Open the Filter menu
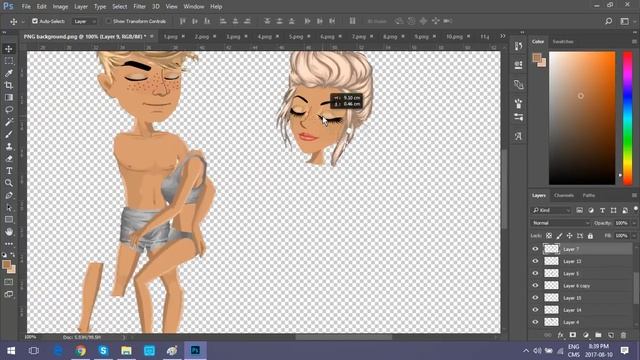Image resolution: width=640 pixels, height=360 pixels. point(139,7)
